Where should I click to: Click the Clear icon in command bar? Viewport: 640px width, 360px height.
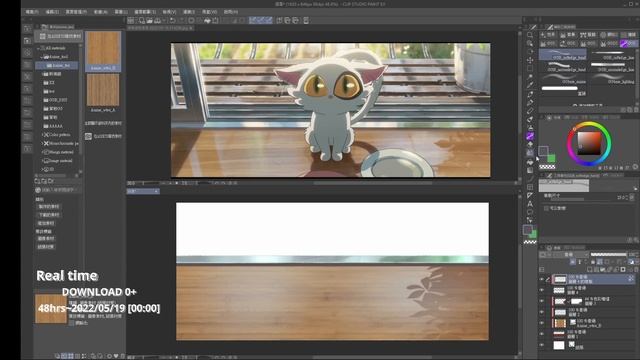(x=191, y=20)
